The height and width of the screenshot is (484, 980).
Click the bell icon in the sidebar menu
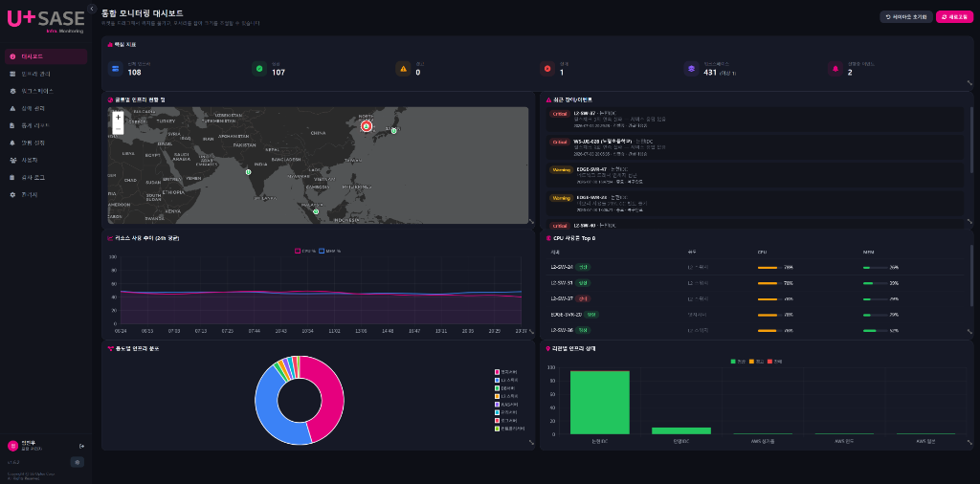coord(12,143)
